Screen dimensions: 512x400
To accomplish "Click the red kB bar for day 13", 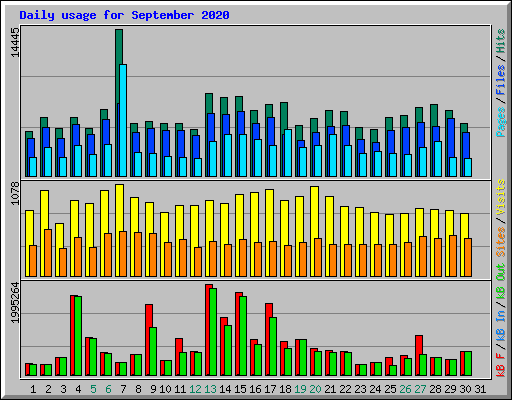I will click(208, 330).
